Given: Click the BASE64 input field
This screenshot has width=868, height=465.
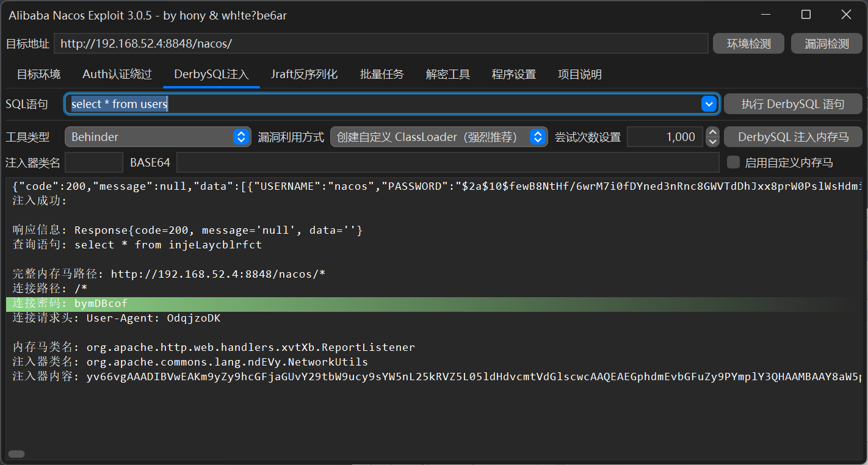Looking at the screenshot, I should pos(448,162).
